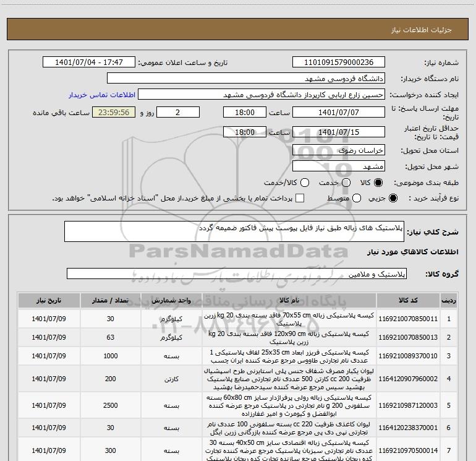Viewport: 476px width, 461px height.
Task: Click product code 1169210070850013
Action: tap(408, 337)
